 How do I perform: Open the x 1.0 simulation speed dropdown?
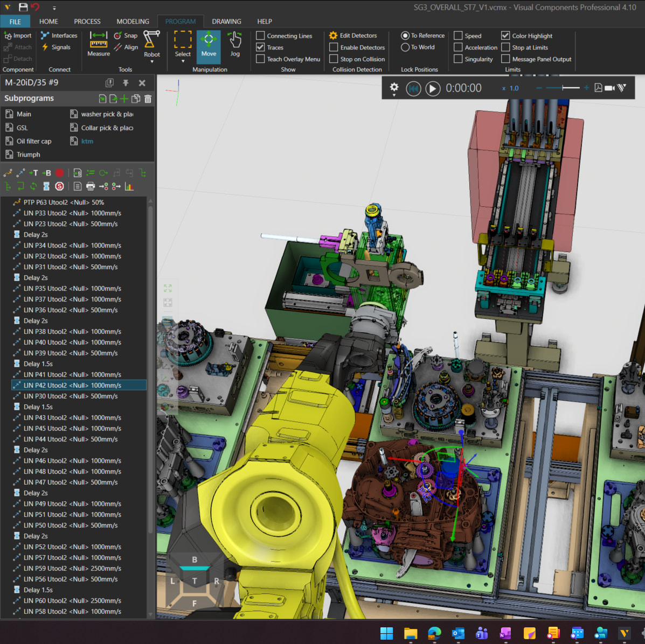click(510, 88)
